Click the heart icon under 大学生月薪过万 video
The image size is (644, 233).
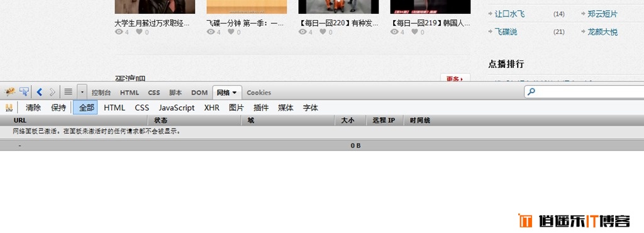139,31
